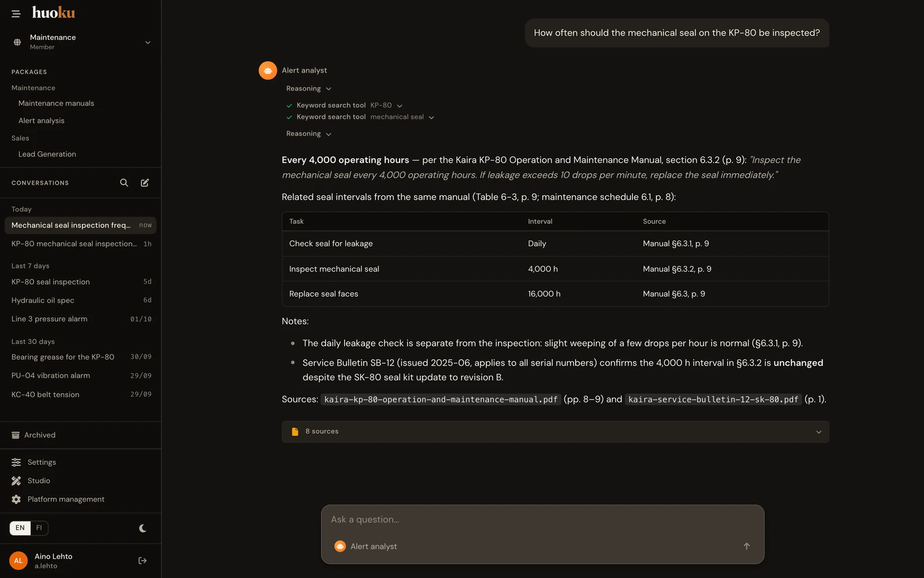Image resolution: width=924 pixels, height=578 pixels.
Task: Click the log out icon beside Aino Lehto
Action: [x=143, y=561]
